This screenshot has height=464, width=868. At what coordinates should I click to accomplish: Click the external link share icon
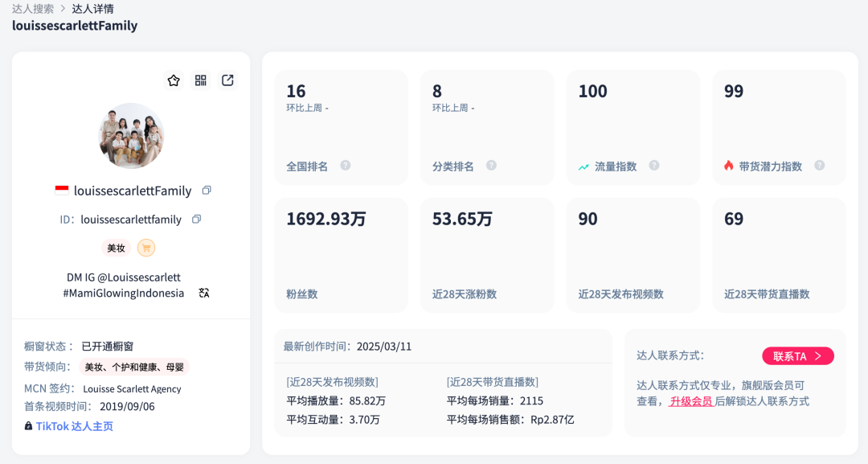228,80
